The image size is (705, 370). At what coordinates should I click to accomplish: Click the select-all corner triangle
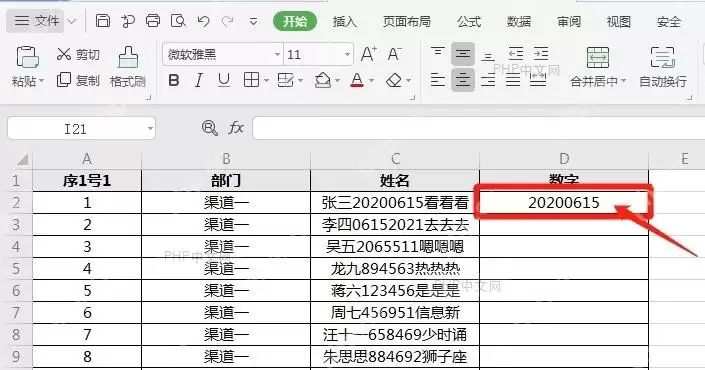click(x=23, y=159)
